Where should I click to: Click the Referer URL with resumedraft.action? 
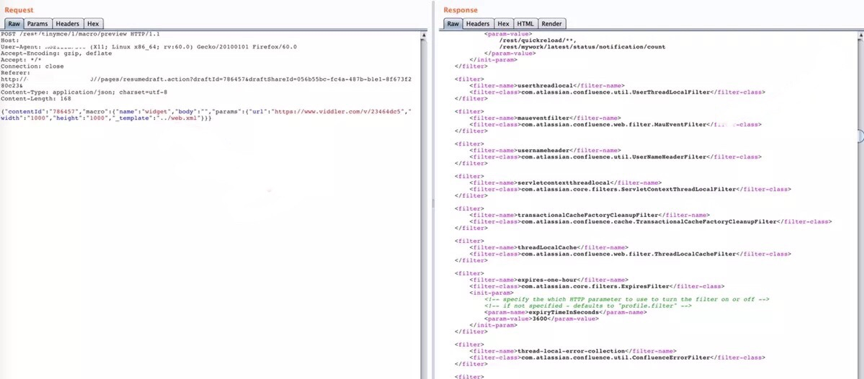[206, 83]
